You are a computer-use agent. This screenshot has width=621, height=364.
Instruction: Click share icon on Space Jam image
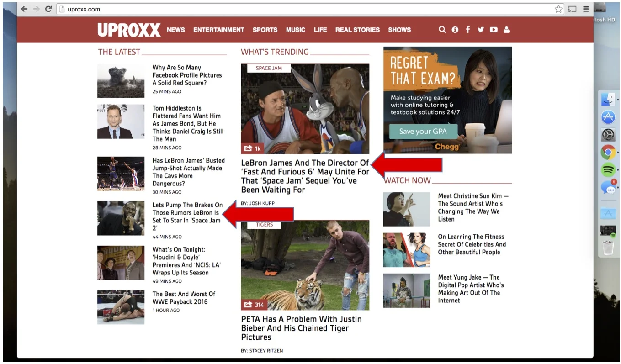coord(249,148)
